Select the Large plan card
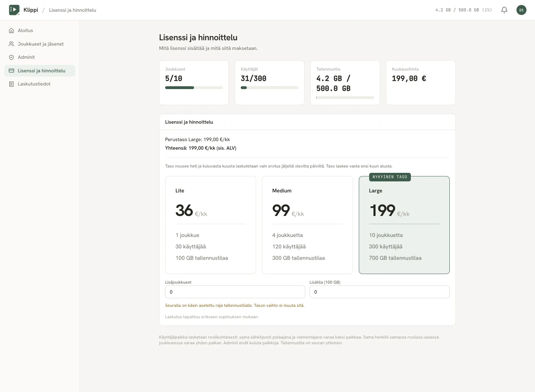This screenshot has width=535, height=392. pyautogui.click(x=404, y=225)
